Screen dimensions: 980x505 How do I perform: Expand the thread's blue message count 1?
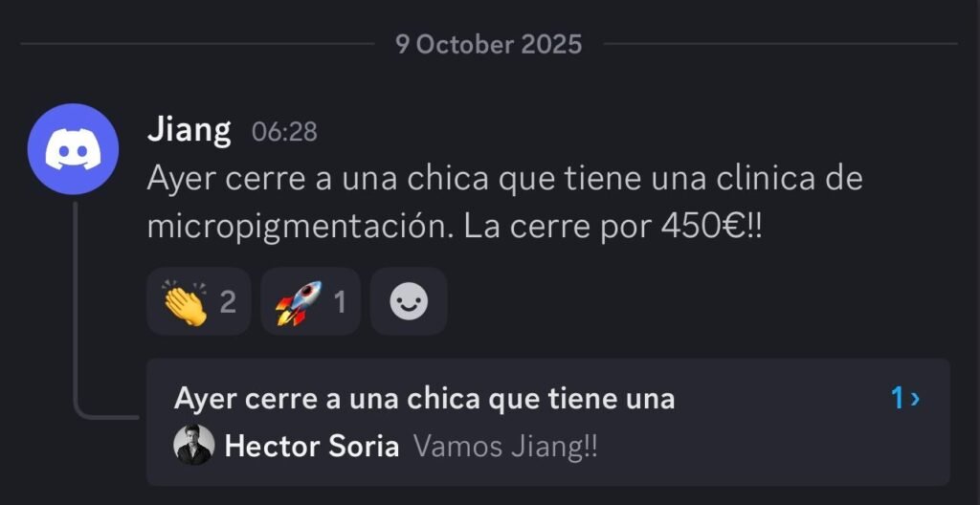click(x=898, y=398)
